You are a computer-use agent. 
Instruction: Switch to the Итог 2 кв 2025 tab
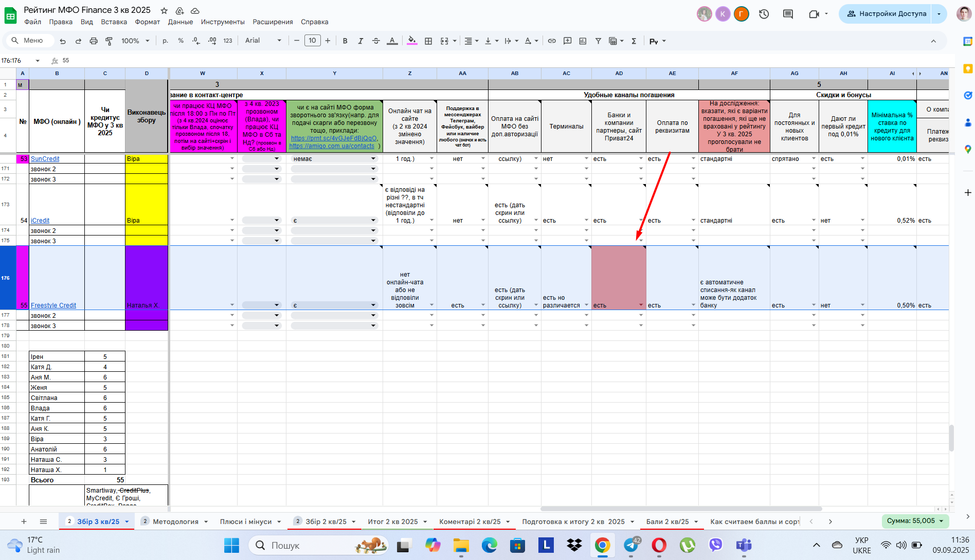pyautogui.click(x=393, y=521)
